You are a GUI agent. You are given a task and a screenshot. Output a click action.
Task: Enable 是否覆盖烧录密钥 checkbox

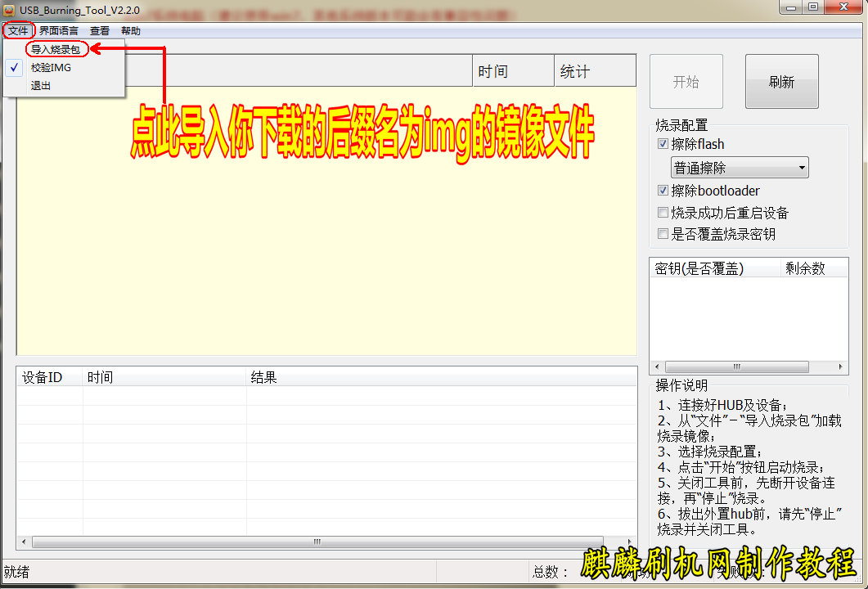click(663, 234)
